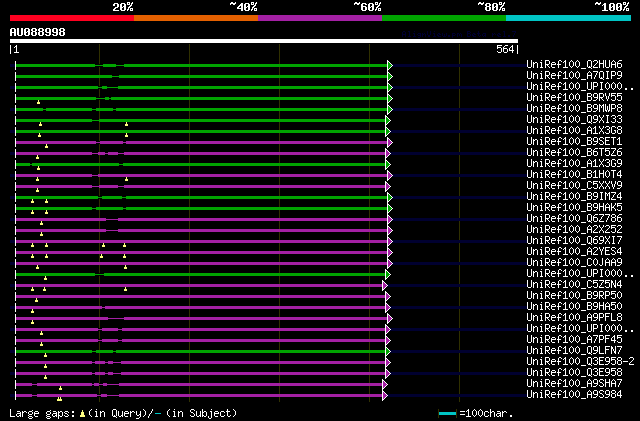Open the UniRef100_A2YES4 hit label
The image size is (640, 421).
574,252
